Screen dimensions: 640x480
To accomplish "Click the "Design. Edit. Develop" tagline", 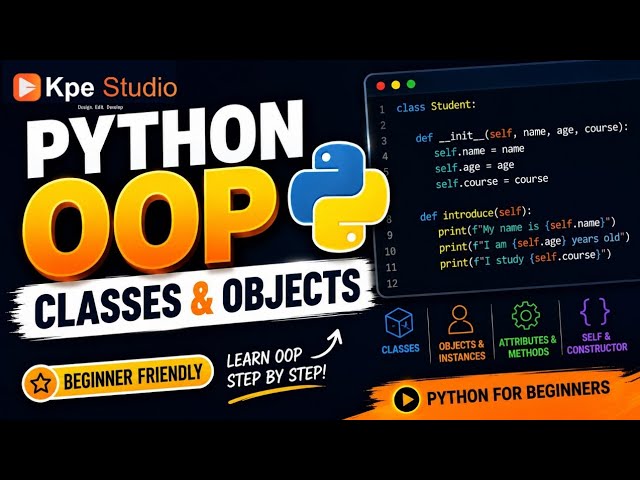I will click(x=100, y=107).
